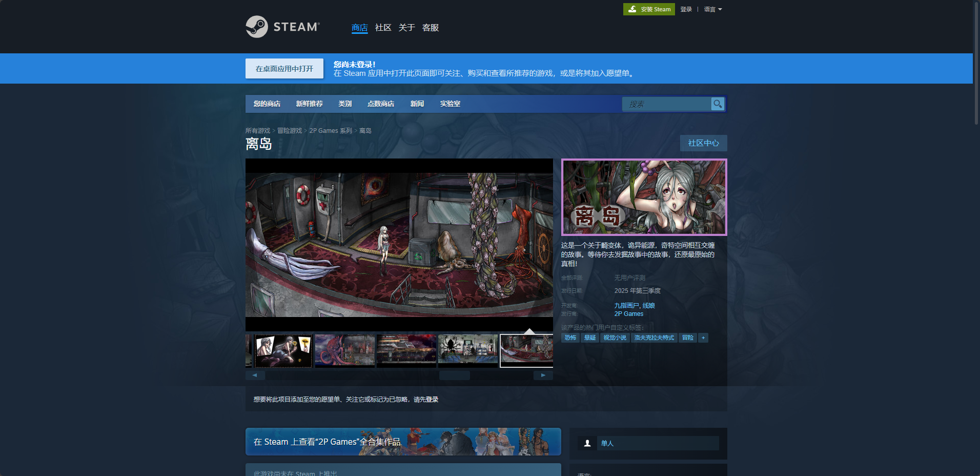Click the 社区中心 button
The height and width of the screenshot is (476, 980).
point(704,143)
